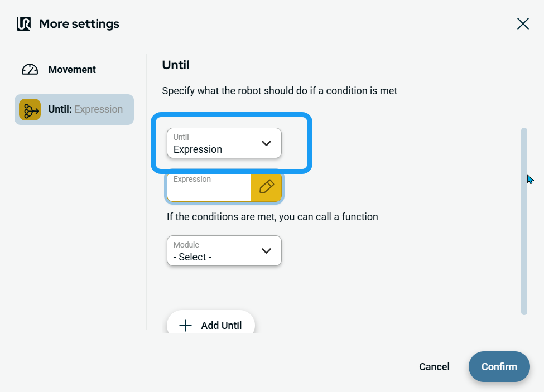Click the "Specify what the robot should do" text
The image size is (544, 392).
click(x=279, y=90)
